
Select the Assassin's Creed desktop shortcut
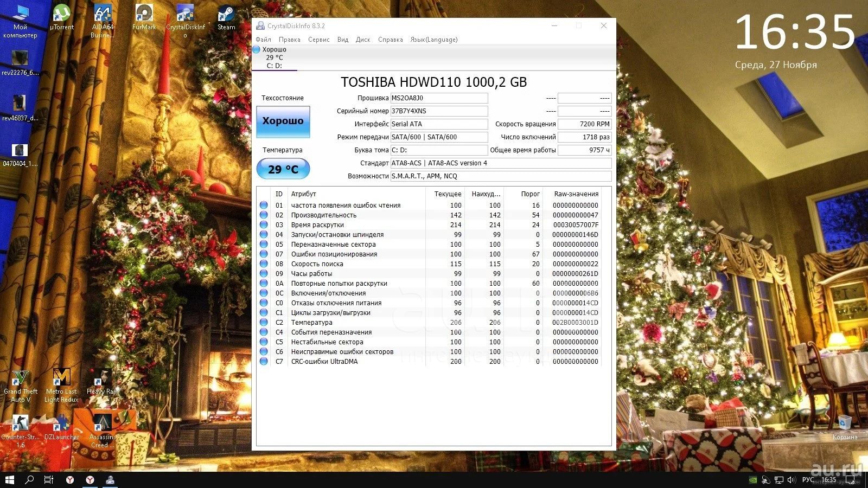[103, 431]
